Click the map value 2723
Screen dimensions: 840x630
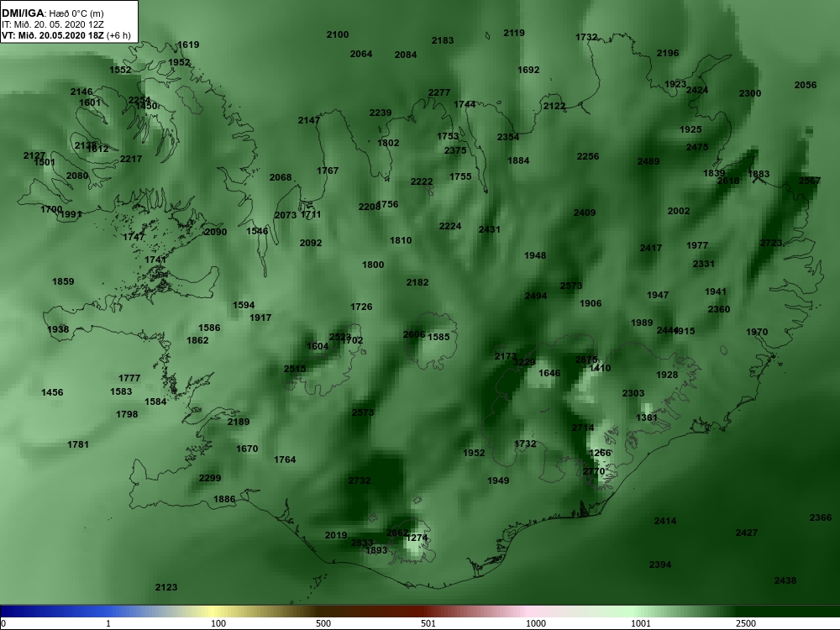point(771,243)
